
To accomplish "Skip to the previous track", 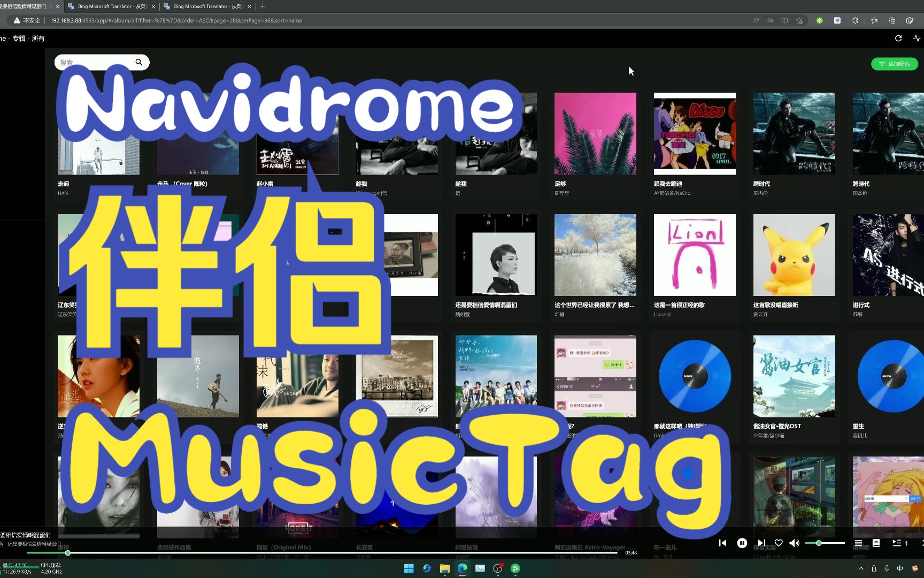I will [722, 543].
